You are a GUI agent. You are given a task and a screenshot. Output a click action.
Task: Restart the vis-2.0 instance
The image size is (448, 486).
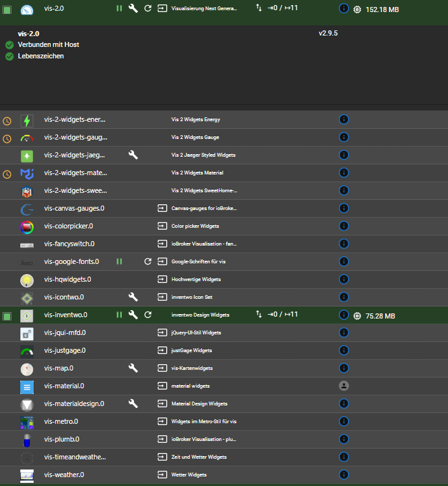coord(148,8)
